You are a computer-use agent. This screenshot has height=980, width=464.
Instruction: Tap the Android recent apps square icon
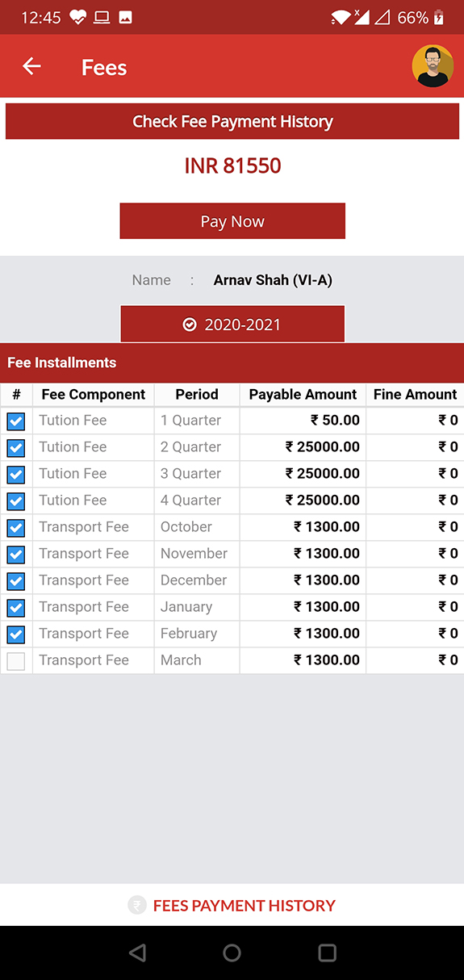pos(327,953)
